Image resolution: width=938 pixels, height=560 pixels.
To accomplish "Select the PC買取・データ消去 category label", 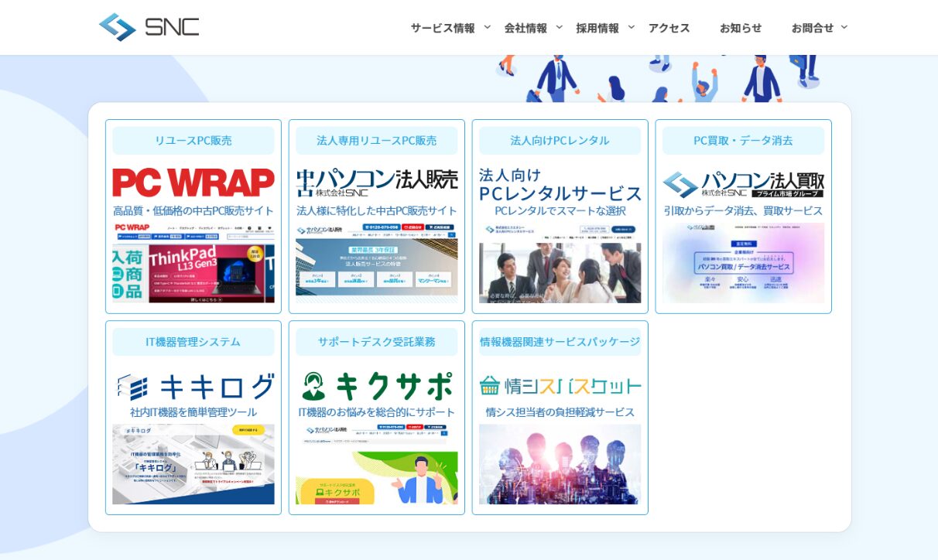I will pos(744,141).
